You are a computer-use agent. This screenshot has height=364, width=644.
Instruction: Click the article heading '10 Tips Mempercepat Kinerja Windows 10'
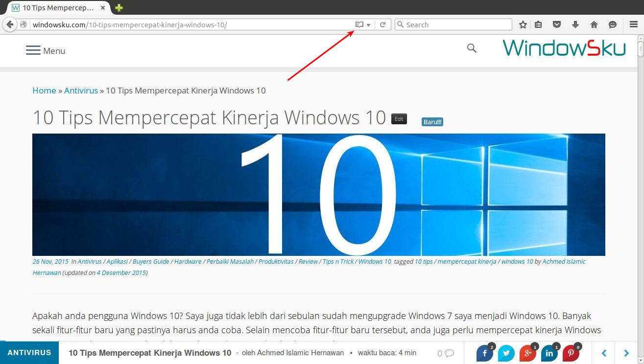(x=209, y=118)
